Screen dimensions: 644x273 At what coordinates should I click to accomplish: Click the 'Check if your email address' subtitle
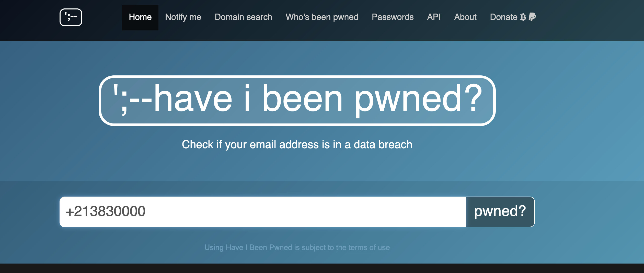click(x=297, y=144)
